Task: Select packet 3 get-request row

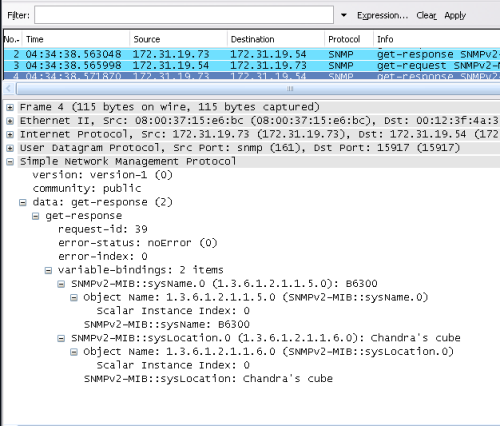Action: click(x=252, y=65)
